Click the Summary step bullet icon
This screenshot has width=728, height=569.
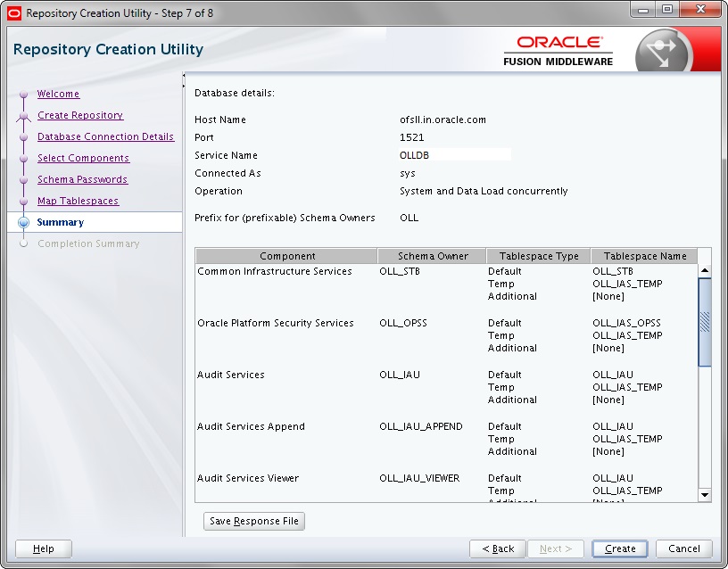(24, 222)
